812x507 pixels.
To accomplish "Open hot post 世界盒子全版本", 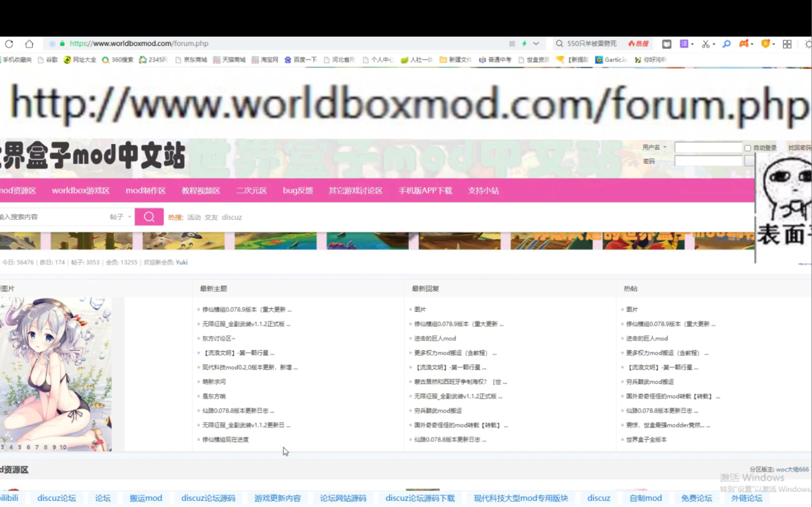I will point(646,439).
